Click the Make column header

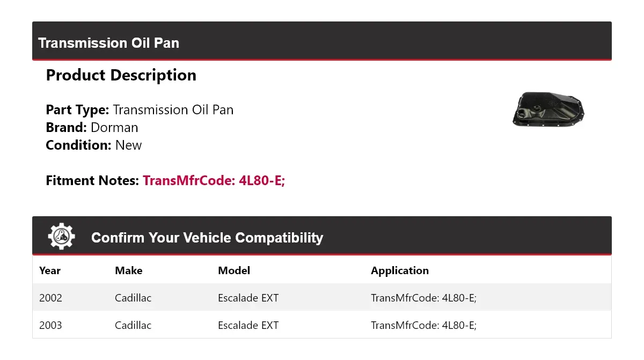[129, 270]
